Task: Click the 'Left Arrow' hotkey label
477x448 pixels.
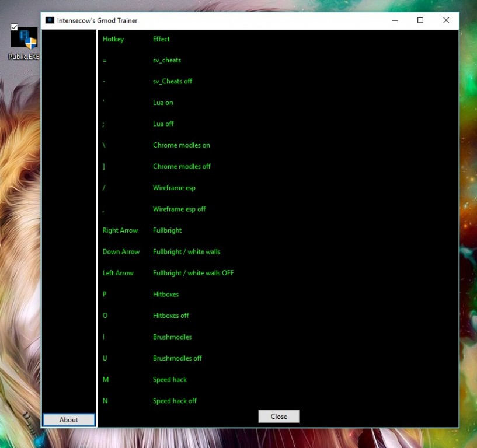Action: [118, 273]
